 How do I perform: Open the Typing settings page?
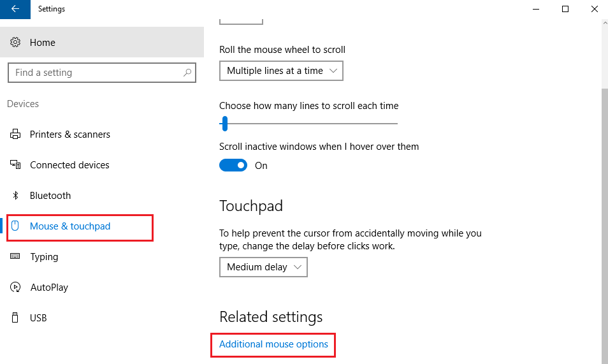point(44,257)
